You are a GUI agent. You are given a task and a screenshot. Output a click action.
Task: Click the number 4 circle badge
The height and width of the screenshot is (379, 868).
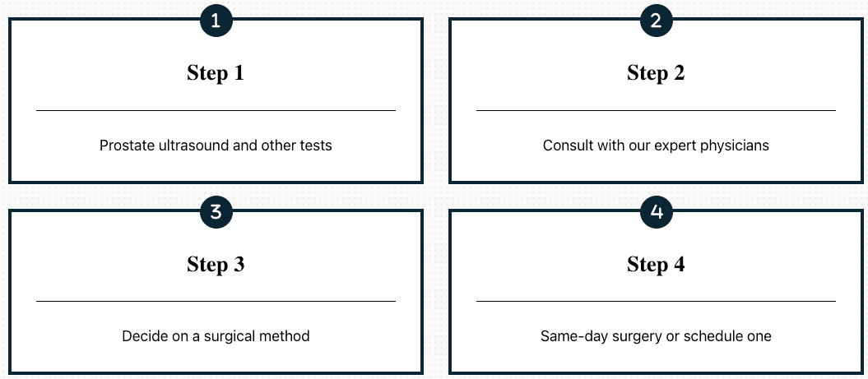coord(656,212)
